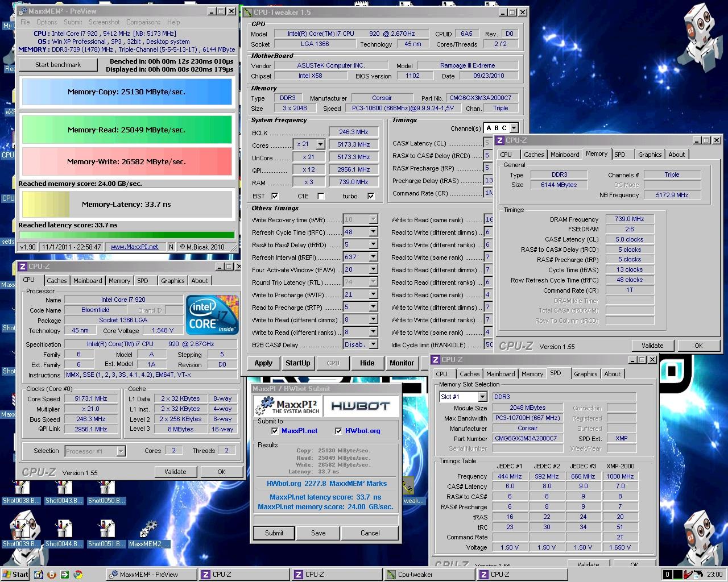
Task: Open the www.MaxxPI.net link
Action: (x=134, y=247)
